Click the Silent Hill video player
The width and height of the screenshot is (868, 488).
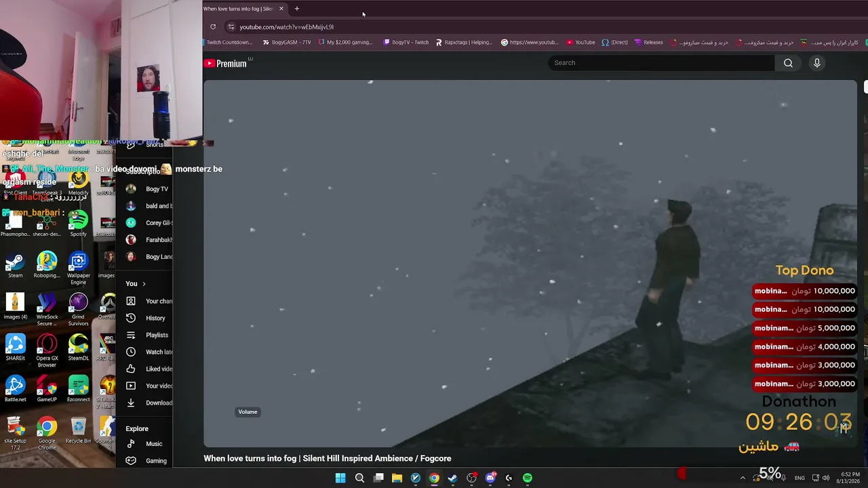pyautogui.click(x=530, y=264)
